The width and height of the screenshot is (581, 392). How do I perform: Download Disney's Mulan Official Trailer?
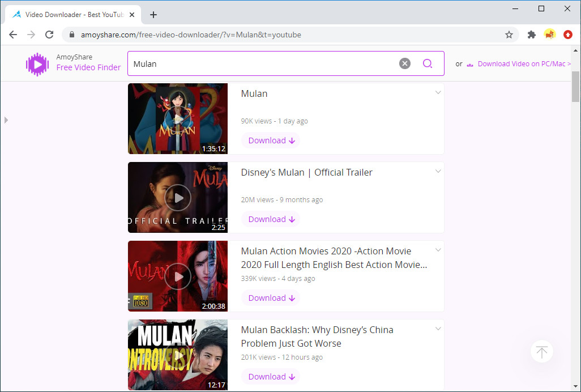[271, 219]
